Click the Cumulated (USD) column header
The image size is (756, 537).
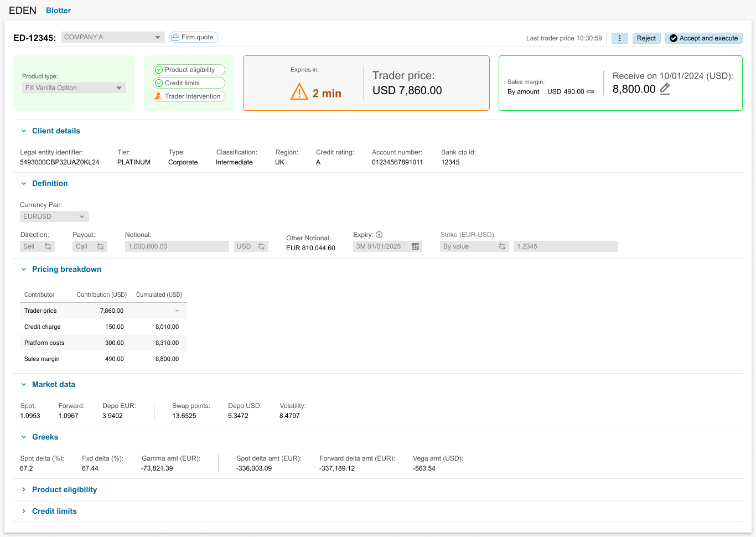pos(159,295)
